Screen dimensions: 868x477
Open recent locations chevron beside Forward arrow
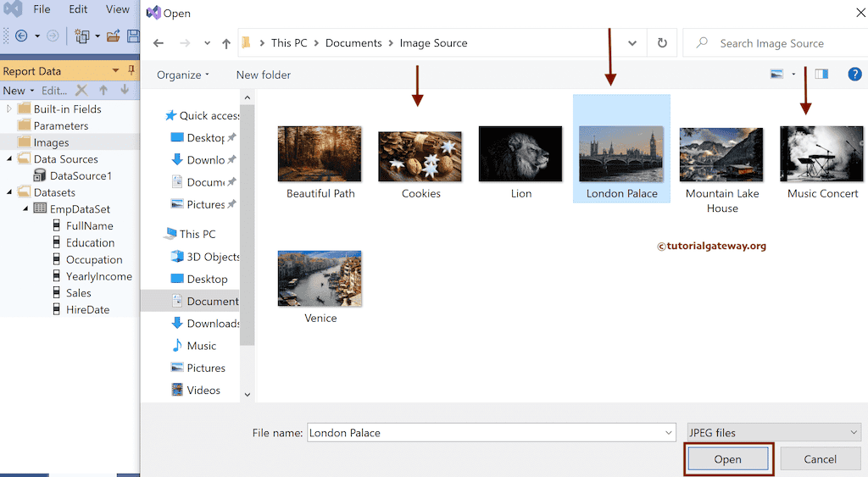[207, 43]
